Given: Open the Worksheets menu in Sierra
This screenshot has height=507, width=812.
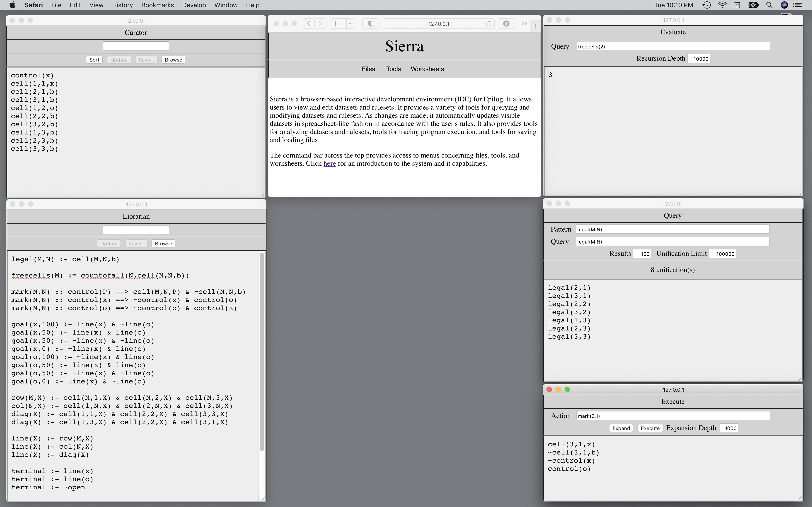Looking at the screenshot, I should click(x=427, y=69).
